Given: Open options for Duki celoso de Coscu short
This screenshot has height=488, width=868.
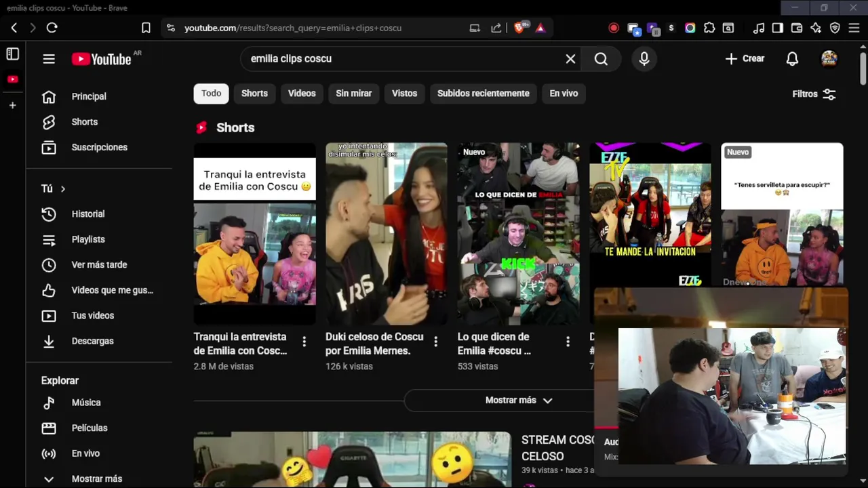Looking at the screenshot, I should (x=435, y=342).
